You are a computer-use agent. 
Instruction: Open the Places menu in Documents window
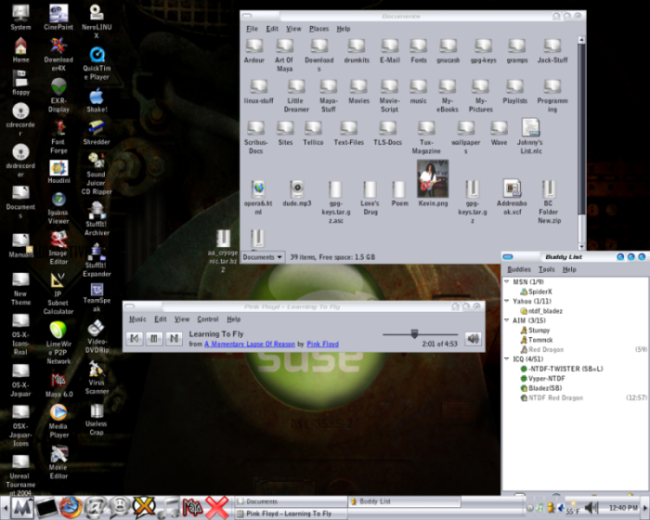point(319,29)
